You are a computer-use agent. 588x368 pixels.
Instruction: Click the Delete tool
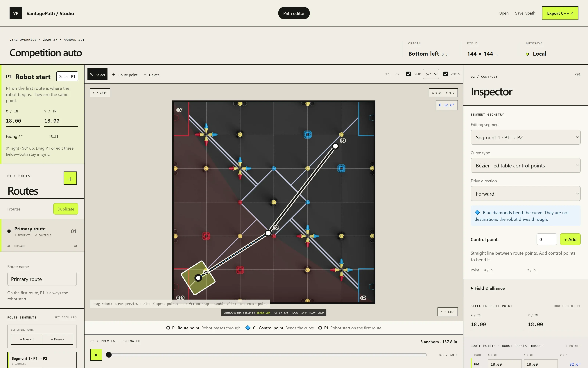coord(152,75)
